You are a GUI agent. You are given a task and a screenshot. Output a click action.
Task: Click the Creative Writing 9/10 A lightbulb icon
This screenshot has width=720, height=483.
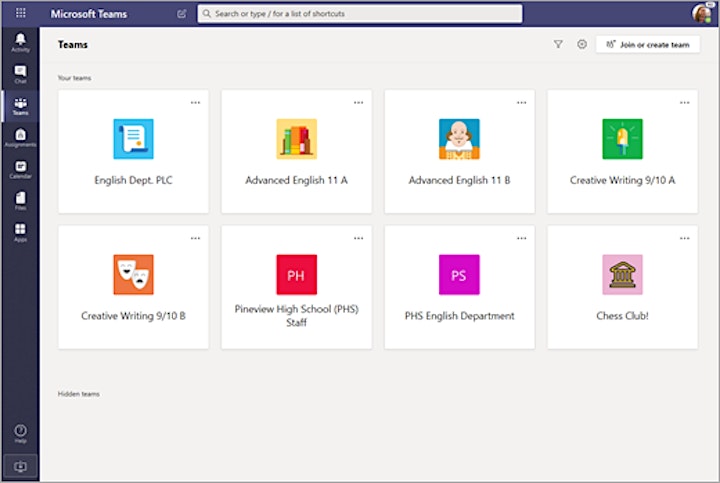[x=622, y=139]
